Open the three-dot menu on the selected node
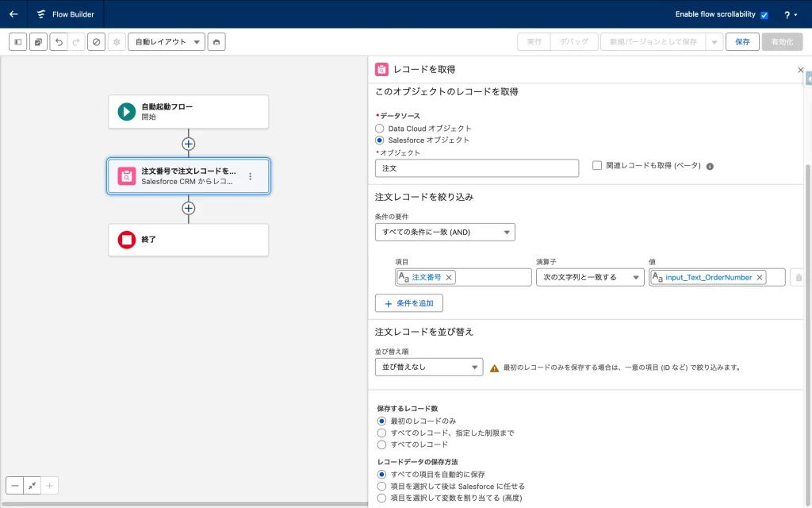This screenshot has width=812, height=508. point(251,176)
